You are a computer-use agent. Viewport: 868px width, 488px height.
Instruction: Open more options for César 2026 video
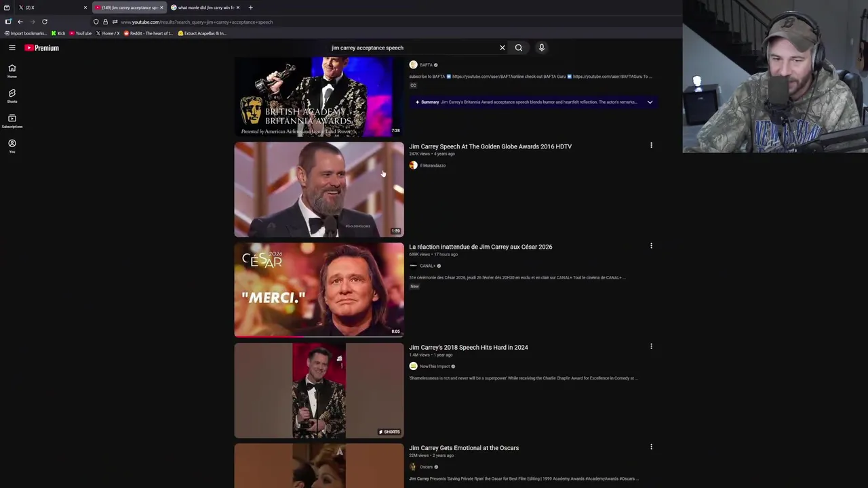[x=651, y=245]
